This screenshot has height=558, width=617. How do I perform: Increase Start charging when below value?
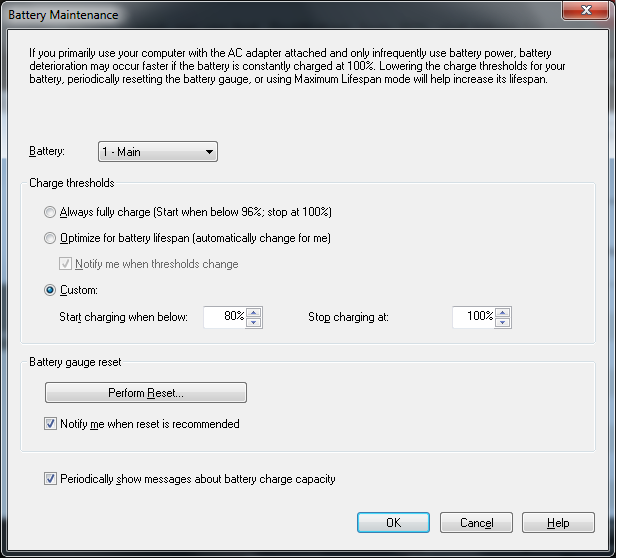click(x=254, y=312)
